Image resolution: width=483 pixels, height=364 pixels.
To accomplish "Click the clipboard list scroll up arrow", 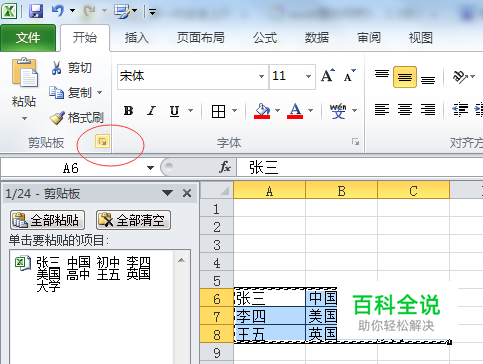I will coord(181,260).
